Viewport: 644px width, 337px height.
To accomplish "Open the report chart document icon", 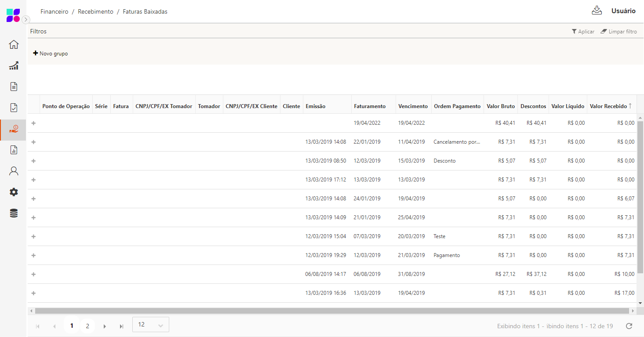I will coord(14,150).
